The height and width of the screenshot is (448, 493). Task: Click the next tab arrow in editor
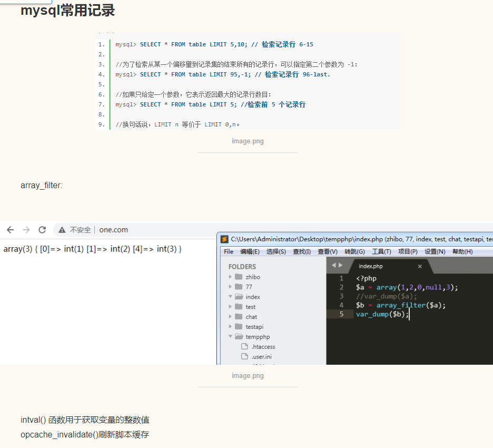340,266
